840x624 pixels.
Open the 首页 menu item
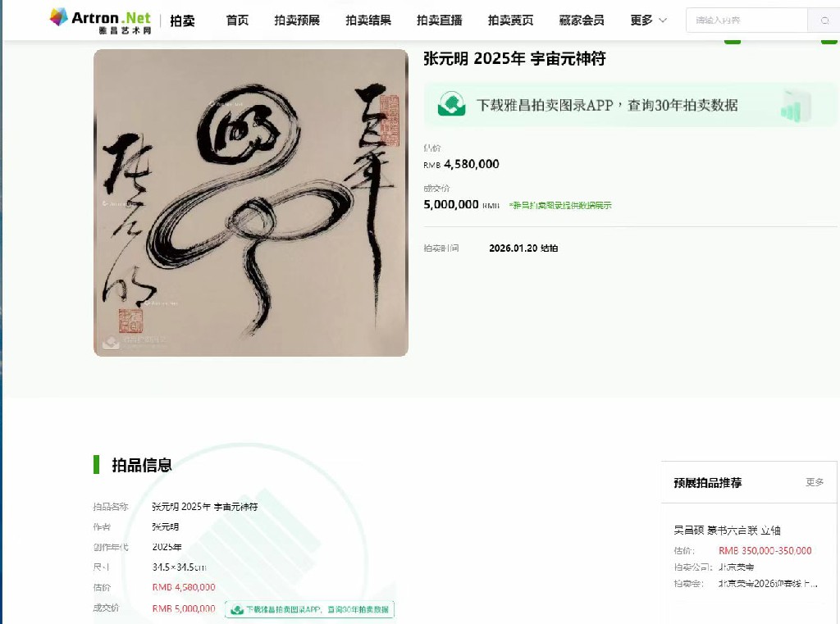[x=237, y=20]
